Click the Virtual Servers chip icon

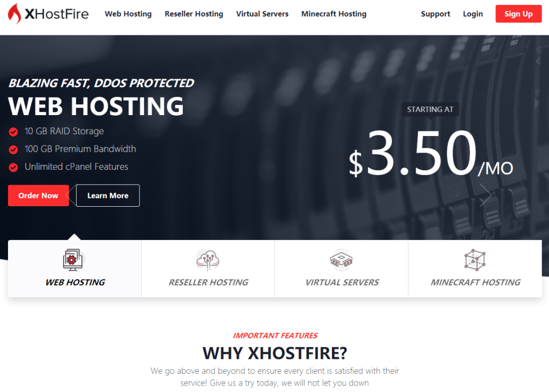point(342,260)
